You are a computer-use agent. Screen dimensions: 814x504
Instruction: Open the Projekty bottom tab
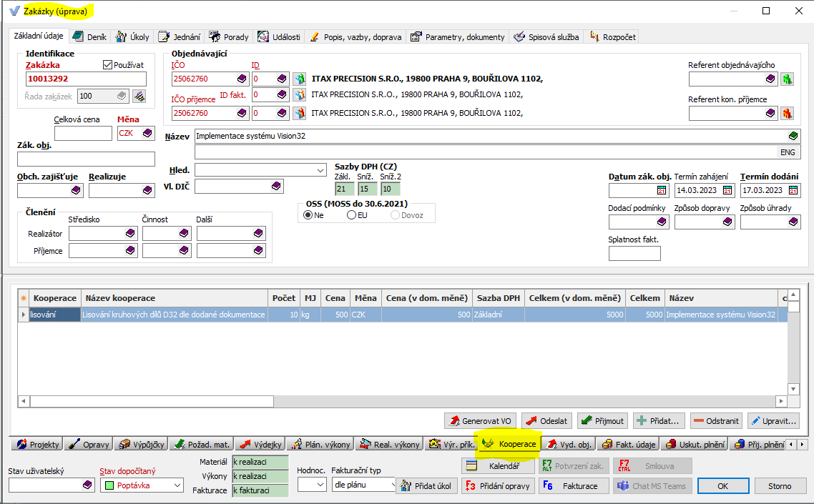pyautogui.click(x=38, y=445)
